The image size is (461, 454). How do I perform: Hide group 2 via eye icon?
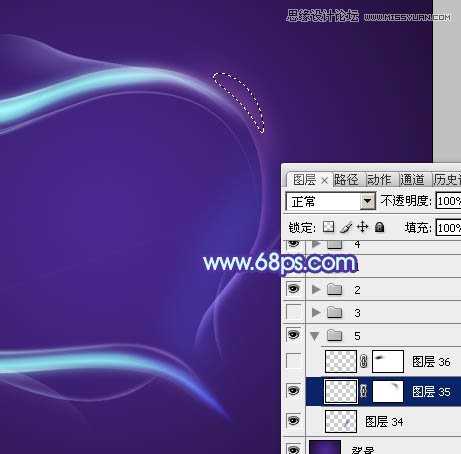[293, 289]
